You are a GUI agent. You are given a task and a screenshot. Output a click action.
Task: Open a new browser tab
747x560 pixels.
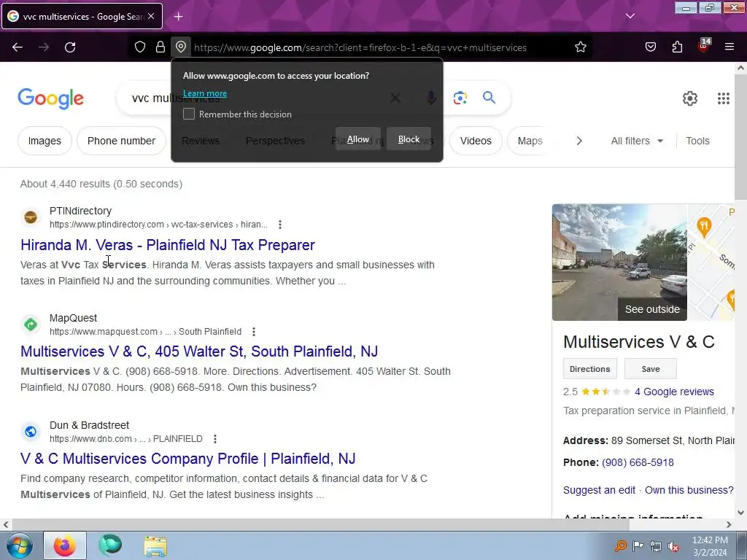pyautogui.click(x=178, y=17)
